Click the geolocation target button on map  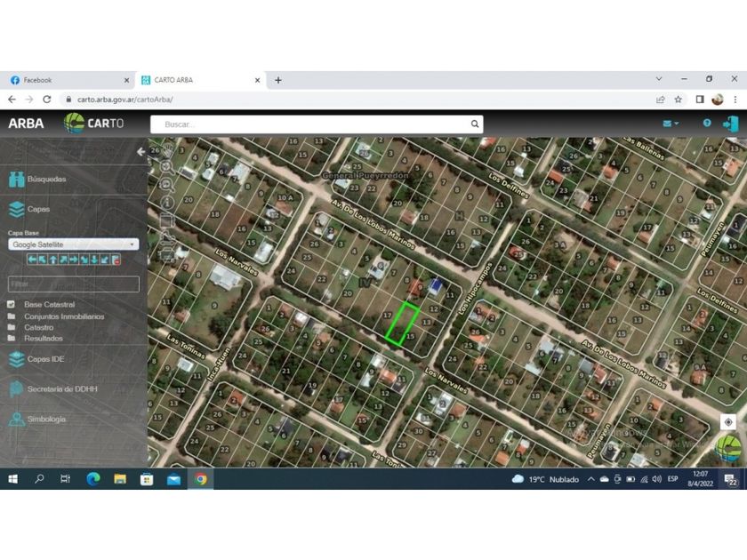coord(728,422)
